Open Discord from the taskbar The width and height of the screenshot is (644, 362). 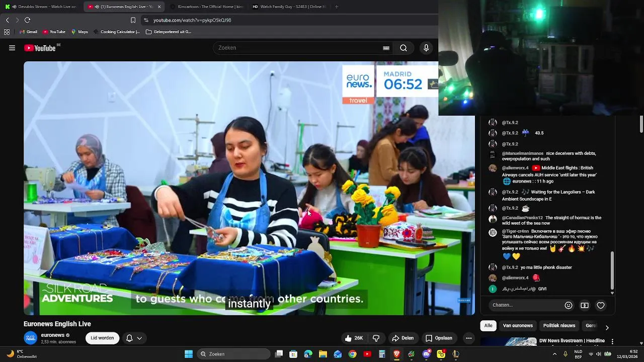click(x=426, y=354)
